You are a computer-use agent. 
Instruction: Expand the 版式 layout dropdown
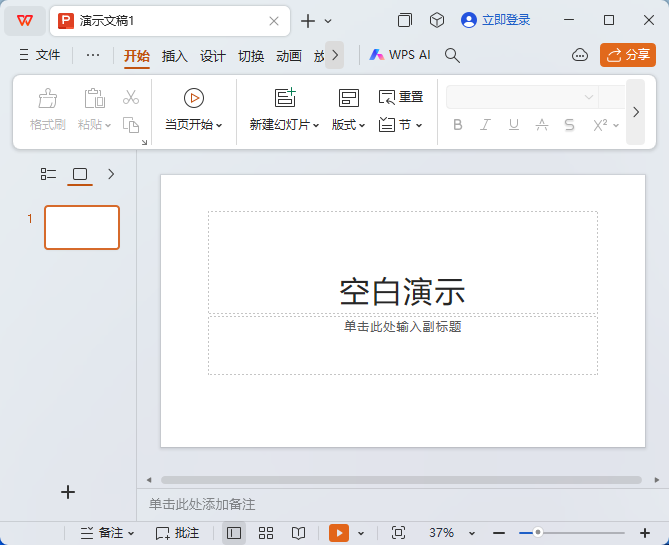(x=349, y=125)
